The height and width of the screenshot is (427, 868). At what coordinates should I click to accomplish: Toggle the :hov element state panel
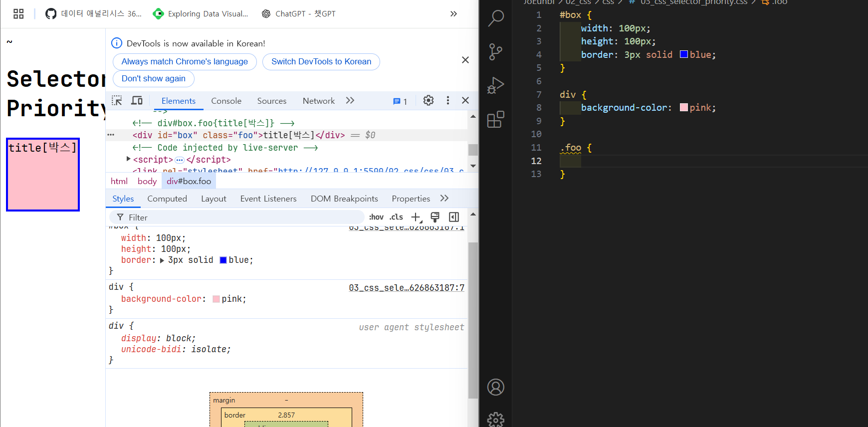tap(377, 217)
